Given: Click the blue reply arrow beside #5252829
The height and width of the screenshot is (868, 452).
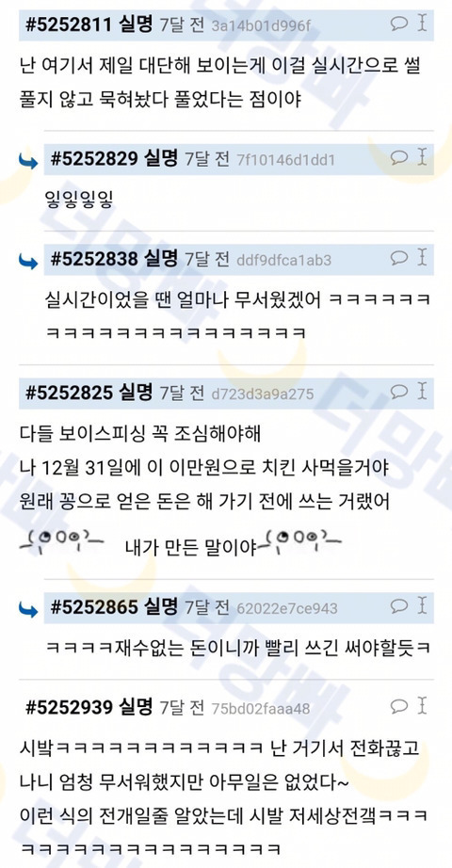Looking at the screenshot, I should point(28,161).
